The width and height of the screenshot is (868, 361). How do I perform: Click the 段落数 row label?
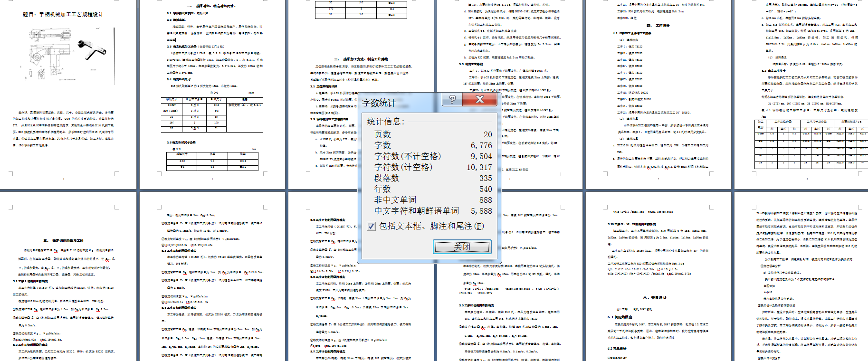point(387,178)
